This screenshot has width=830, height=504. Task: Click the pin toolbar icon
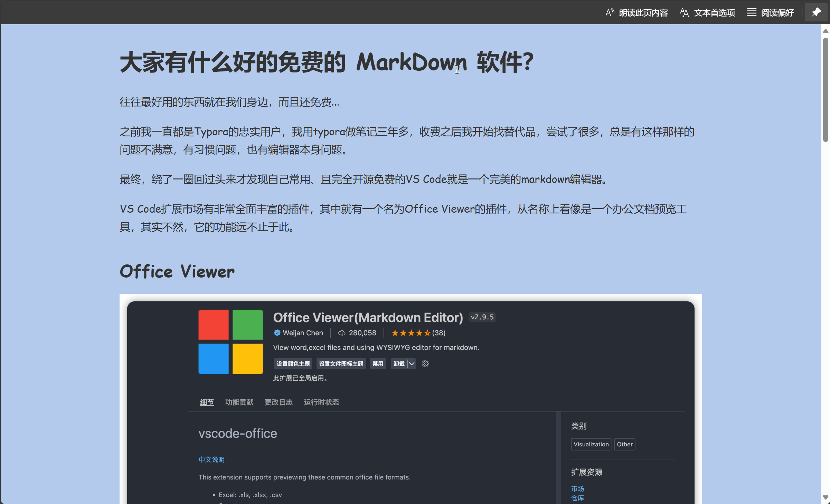(x=816, y=12)
